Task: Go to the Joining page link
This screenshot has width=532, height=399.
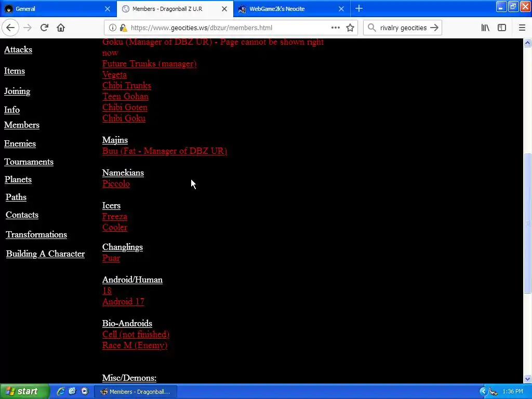Action: point(17,91)
